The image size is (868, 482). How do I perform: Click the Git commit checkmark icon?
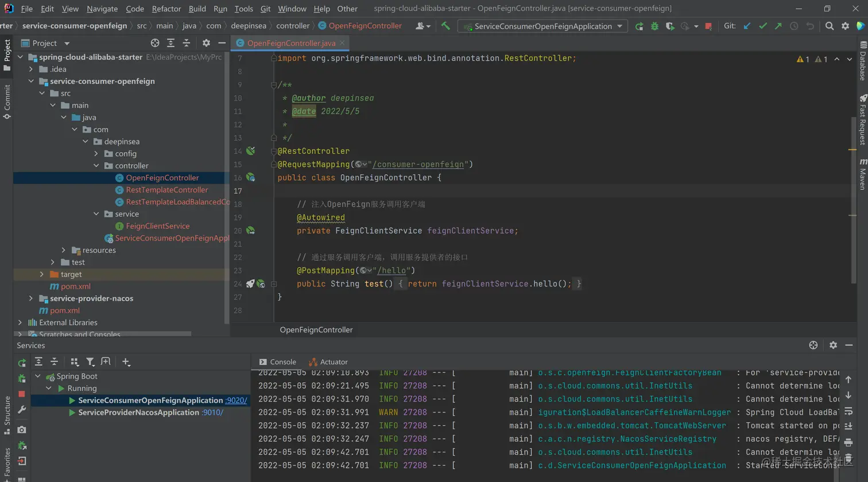point(762,26)
